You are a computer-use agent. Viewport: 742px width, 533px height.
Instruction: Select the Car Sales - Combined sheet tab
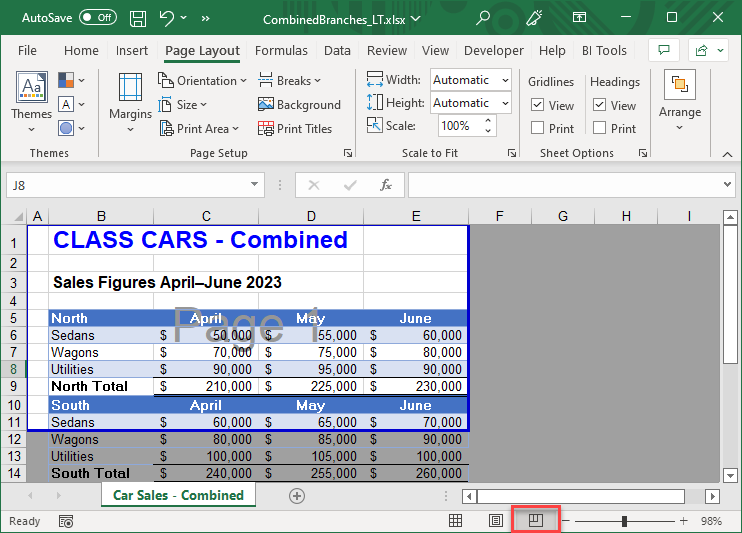click(178, 495)
